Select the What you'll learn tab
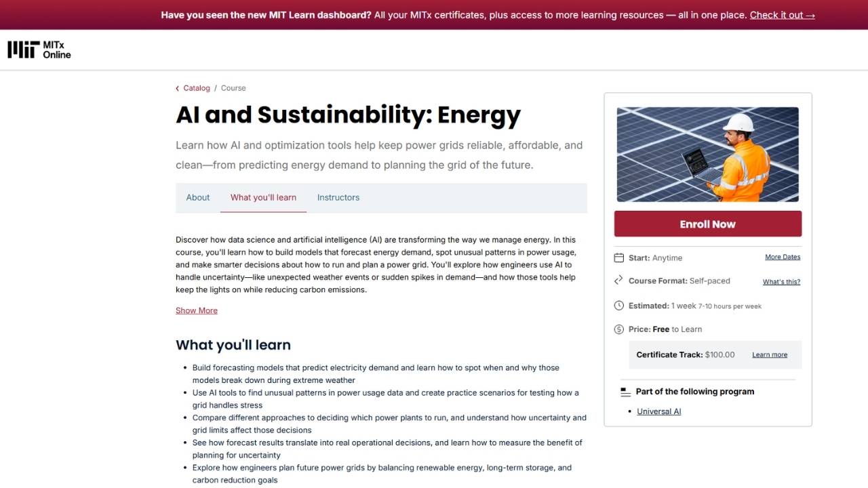The height and width of the screenshot is (488, 868). click(x=263, y=197)
